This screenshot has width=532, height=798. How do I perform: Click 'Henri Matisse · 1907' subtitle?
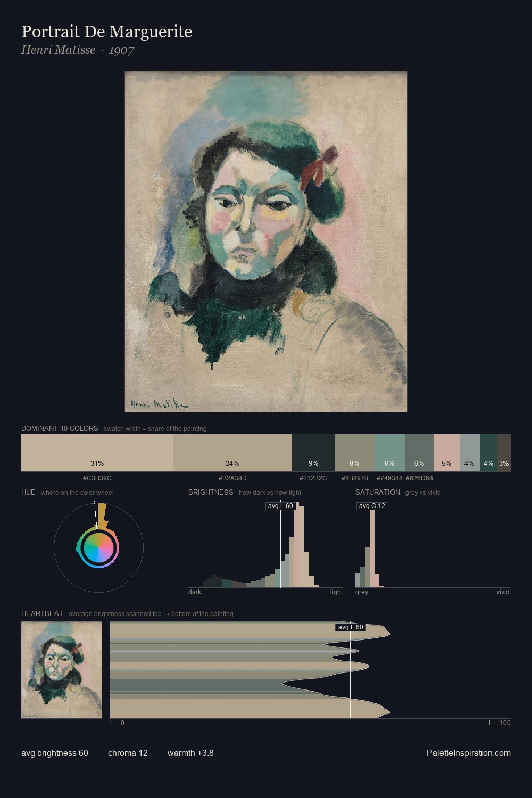78,50
